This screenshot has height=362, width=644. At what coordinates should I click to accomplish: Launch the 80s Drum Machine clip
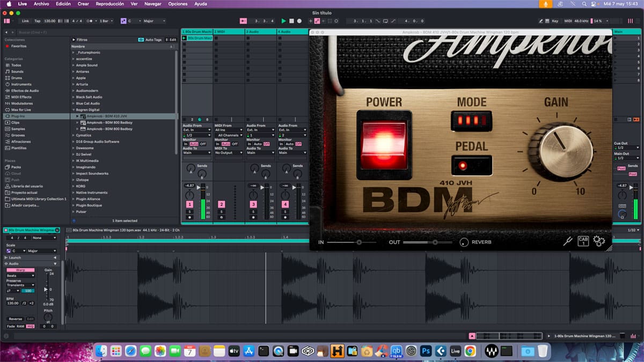pos(185,38)
